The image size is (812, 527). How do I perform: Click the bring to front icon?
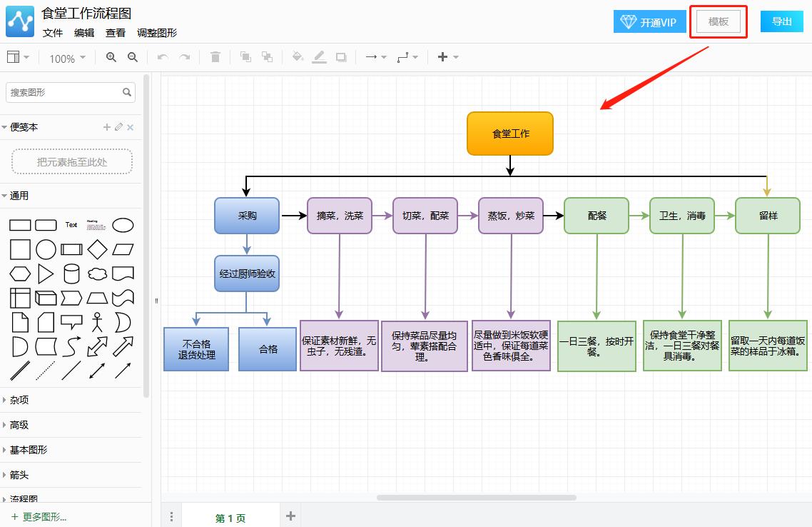[x=245, y=57]
